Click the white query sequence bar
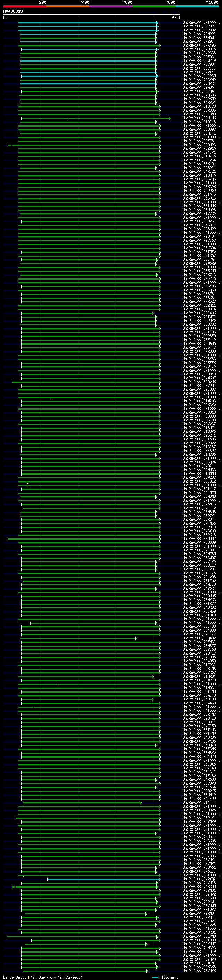Viewport: 222px width, 980px height. tap(92, 15)
